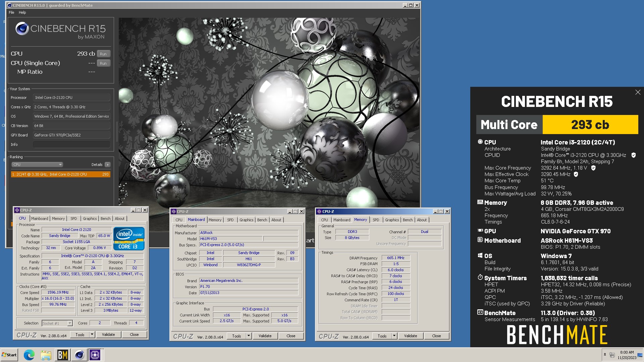
Task: Run the CPU multi-core benchmark
Action: tap(103, 54)
